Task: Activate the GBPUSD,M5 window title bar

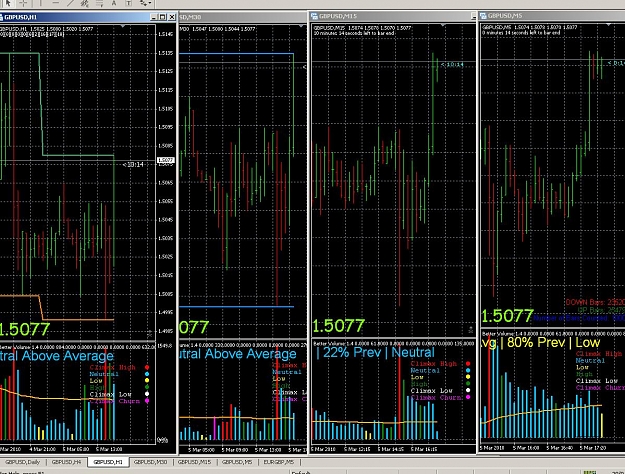Action: (x=552, y=16)
